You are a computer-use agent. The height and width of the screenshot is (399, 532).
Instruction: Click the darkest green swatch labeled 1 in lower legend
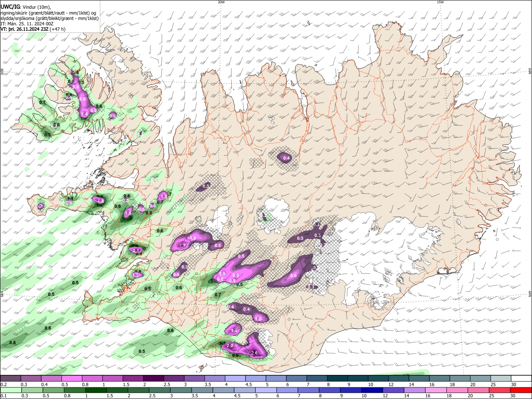coord(96,390)
